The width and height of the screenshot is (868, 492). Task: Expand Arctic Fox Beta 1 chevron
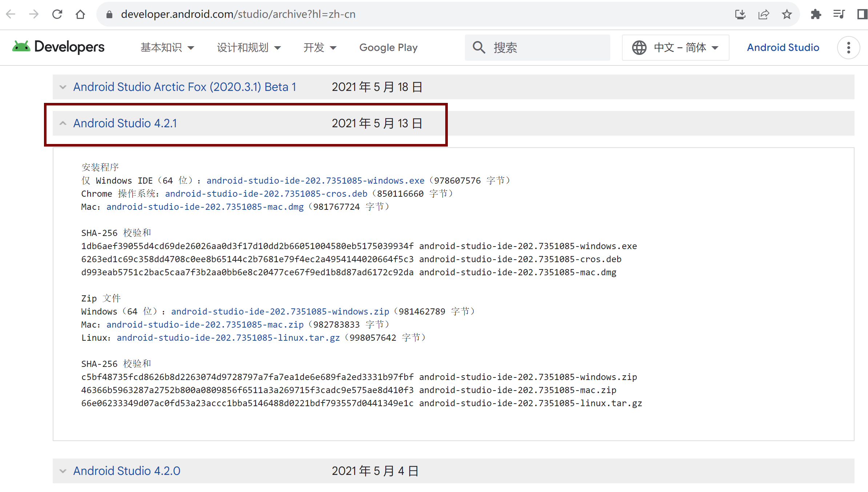click(x=63, y=87)
